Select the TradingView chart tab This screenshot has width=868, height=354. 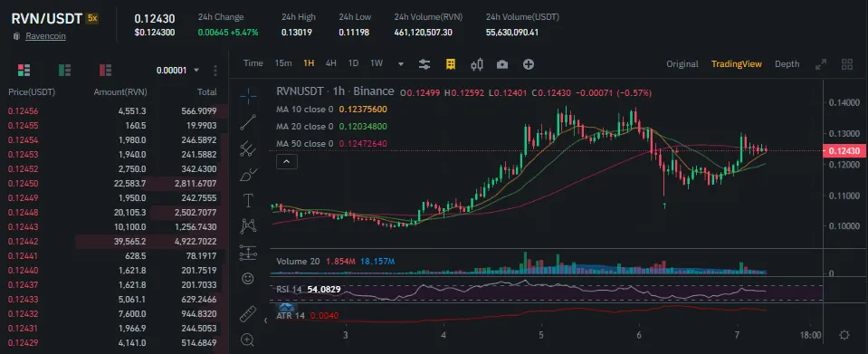[x=736, y=64]
